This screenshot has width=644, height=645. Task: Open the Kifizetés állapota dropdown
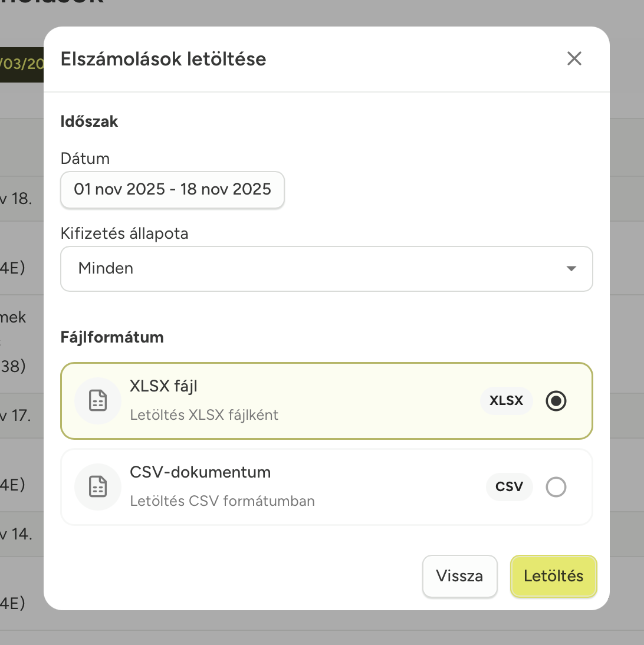pyautogui.click(x=327, y=269)
